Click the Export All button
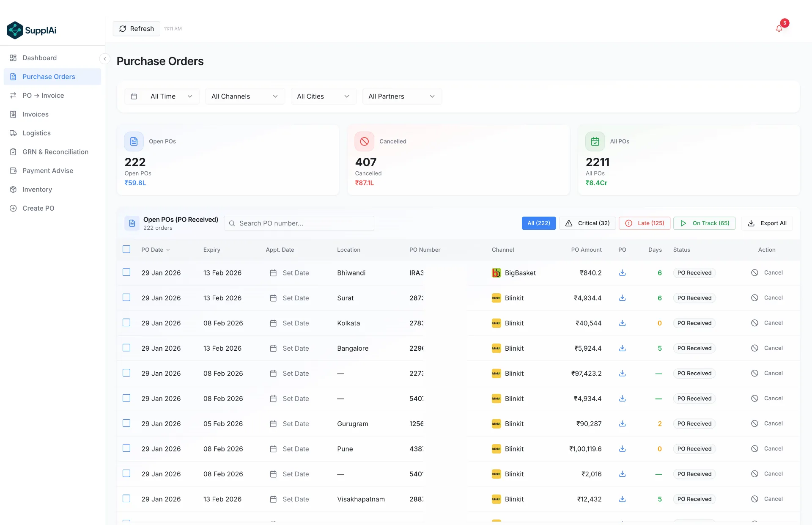Screen dimensions: 812x525 767,223
